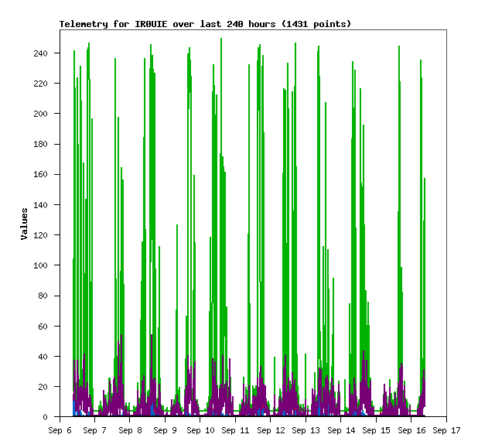This screenshot has height=448, width=478.
Task: Select the Sep 11 x-axis label
Action: point(235,430)
